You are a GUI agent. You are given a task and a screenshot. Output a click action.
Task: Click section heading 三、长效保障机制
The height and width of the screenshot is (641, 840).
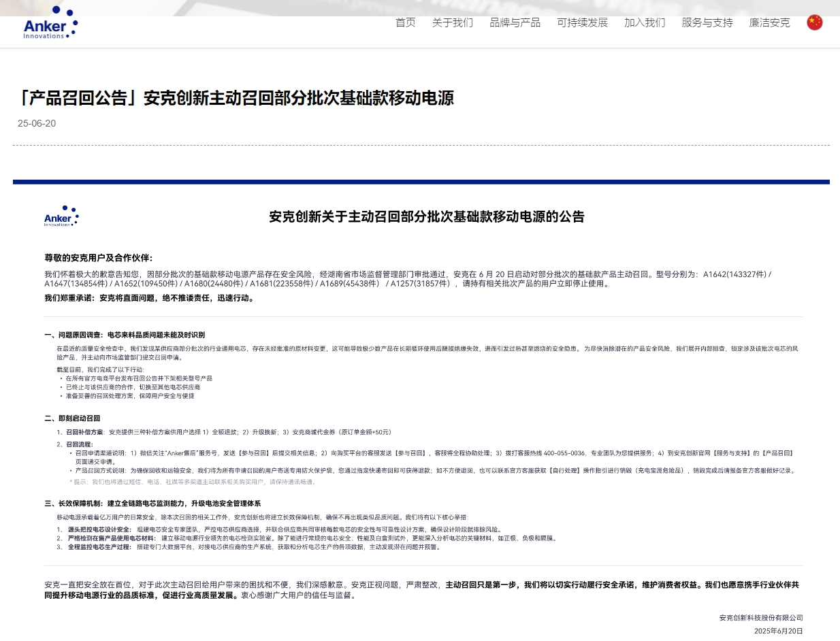(152, 504)
